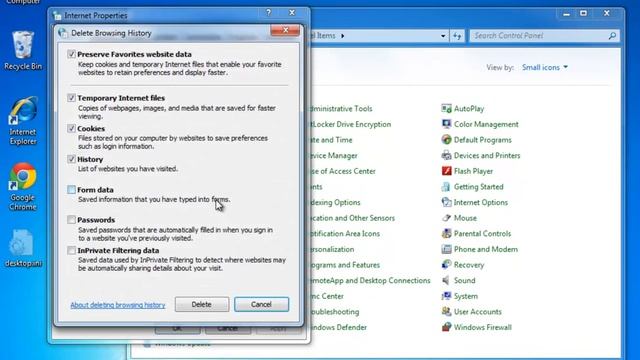Check the Passwords checkbox
Image resolution: width=640 pixels, height=360 pixels.
coord(71,220)
